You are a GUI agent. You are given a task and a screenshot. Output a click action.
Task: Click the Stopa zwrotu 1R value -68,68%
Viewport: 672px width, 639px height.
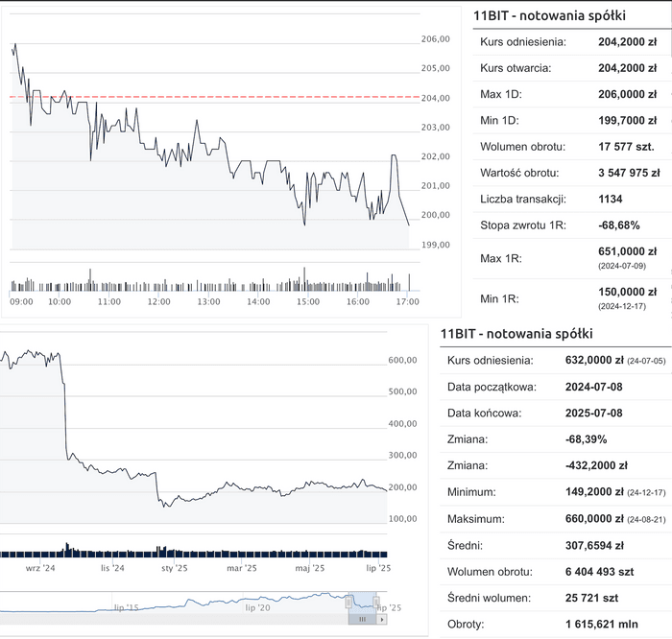(619, 225)
